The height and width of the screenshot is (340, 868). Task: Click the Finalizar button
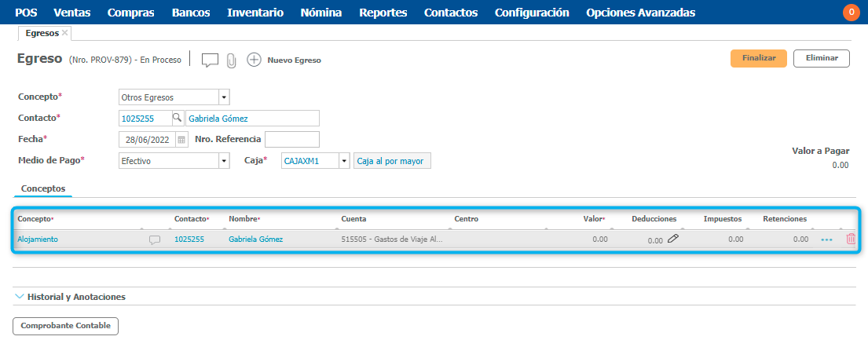tap(758, 58)
